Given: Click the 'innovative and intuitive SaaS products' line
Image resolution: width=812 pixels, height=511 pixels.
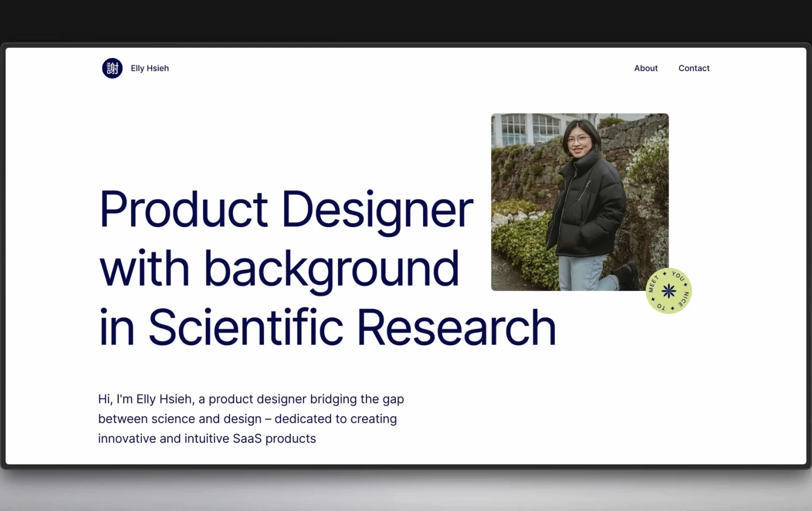Looking at the screenshot, I should [207, 438].
